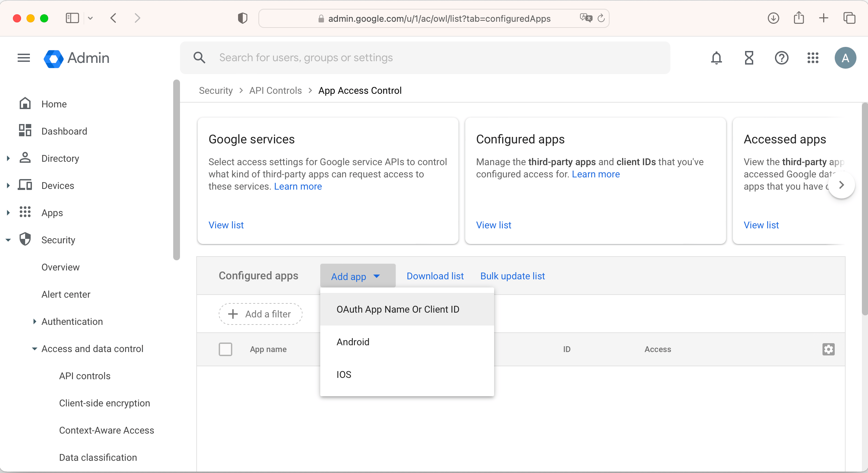Image resolution: width=868 pixels, height=473 pixels.
Task: Click the Access column header
Action: [658, 349]
